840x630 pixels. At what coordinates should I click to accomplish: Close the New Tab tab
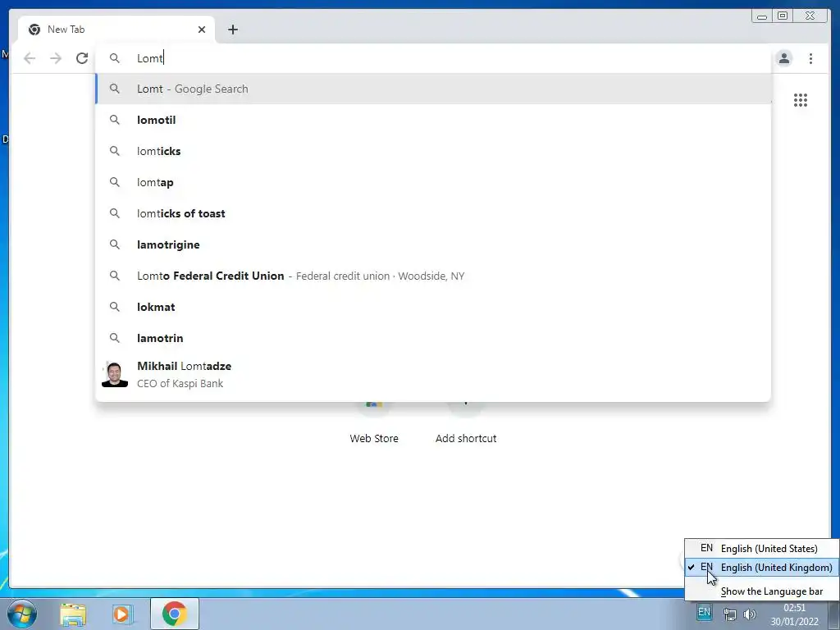[x=202, y=30]
